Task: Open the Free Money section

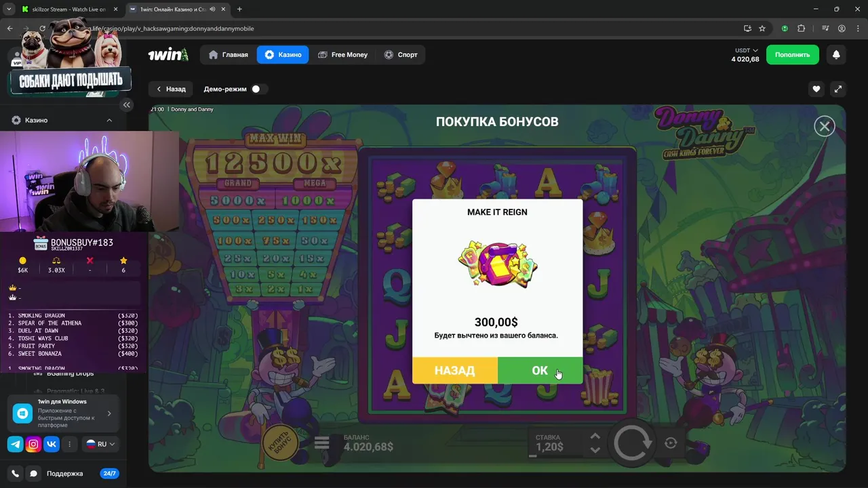Action: point(342,55)
